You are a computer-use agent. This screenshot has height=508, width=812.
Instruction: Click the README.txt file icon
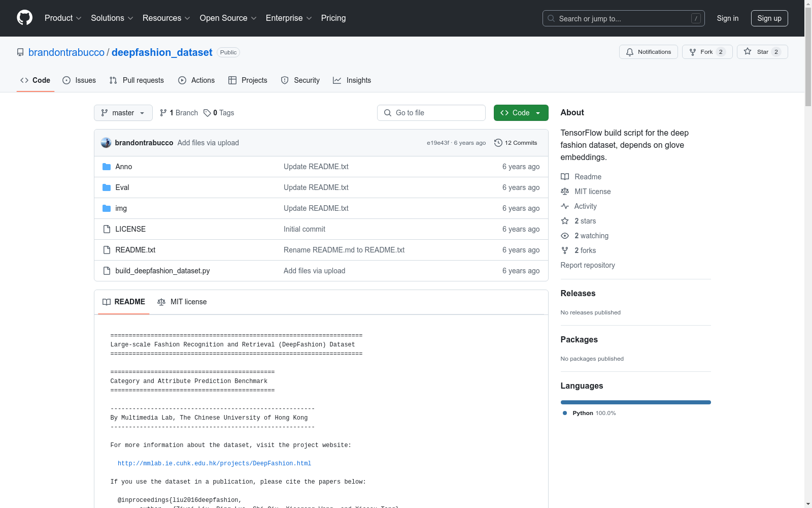click(107, 250)
